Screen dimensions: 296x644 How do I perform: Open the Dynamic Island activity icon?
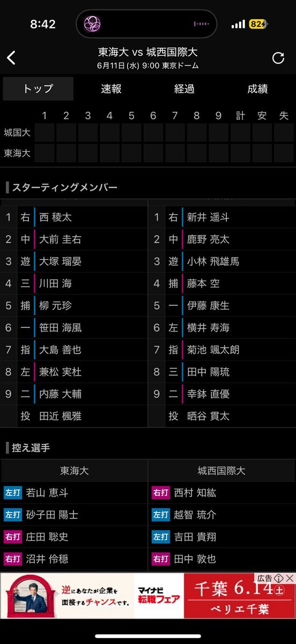pos(93,24)
